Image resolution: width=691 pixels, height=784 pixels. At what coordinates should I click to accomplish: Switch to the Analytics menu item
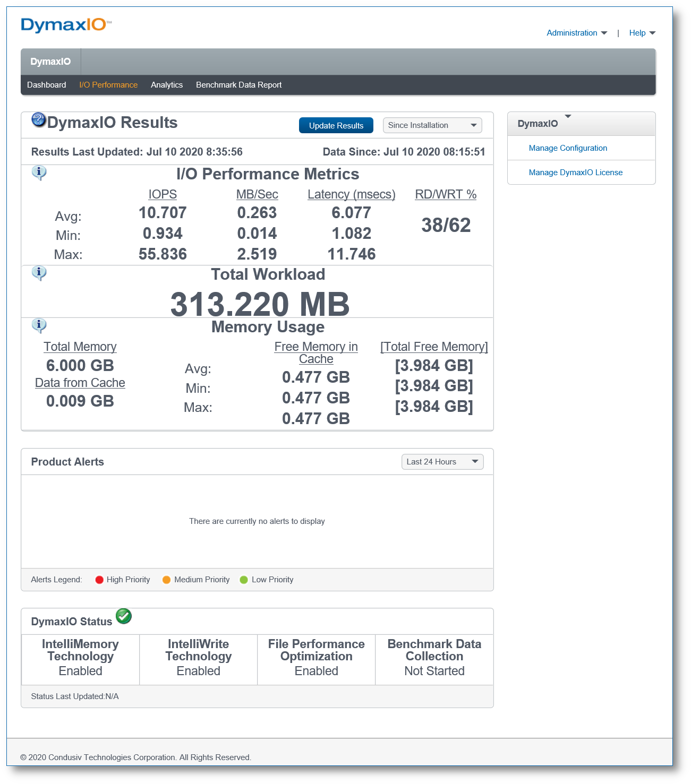(167, 85)
